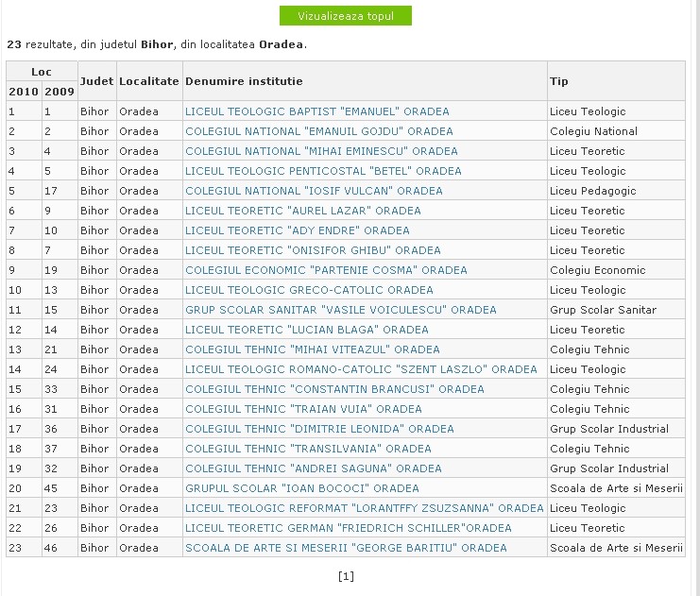The height and width of the screenshot is (596, 700).
Task: Visit COLEGIUL TEHNIC "CONSTANTIN BRANCUSI" ORADEA
Action: 334,389
